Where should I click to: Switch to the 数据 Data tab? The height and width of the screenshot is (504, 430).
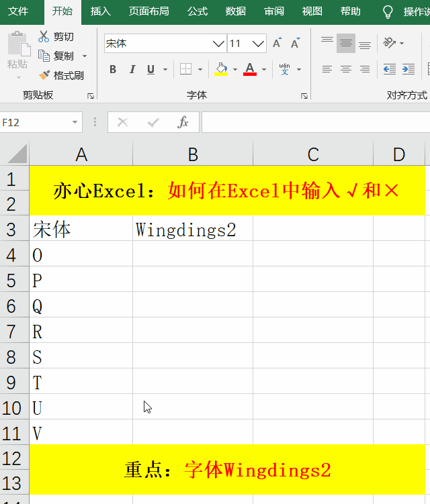tap(236, 11)
